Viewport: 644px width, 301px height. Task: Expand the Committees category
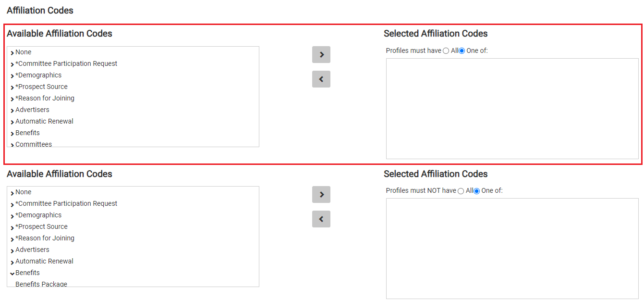pyautogui.click(x=12, y=144)
